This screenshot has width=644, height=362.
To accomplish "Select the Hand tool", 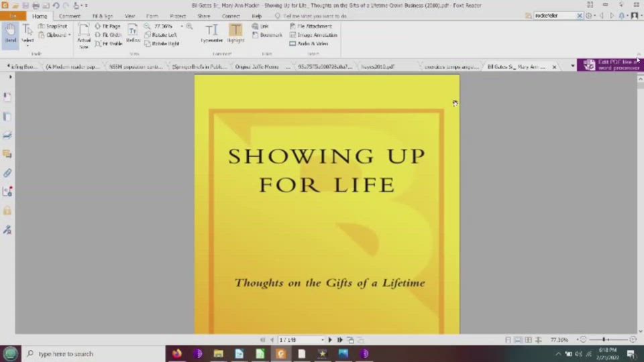I will [10, 32].
